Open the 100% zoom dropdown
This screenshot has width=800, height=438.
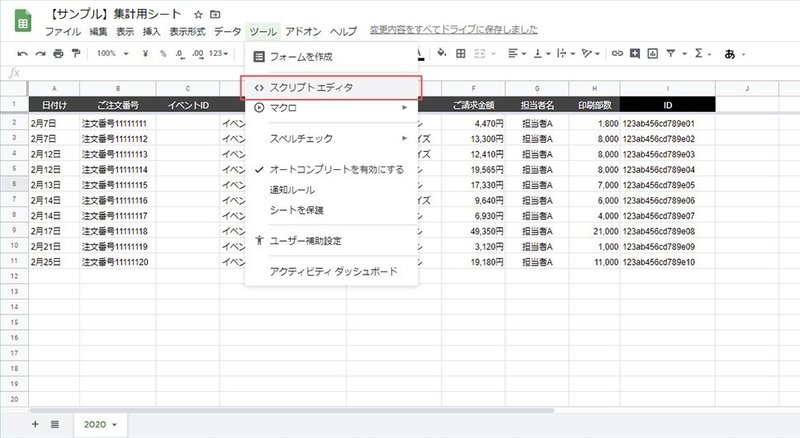pos(113,54)
